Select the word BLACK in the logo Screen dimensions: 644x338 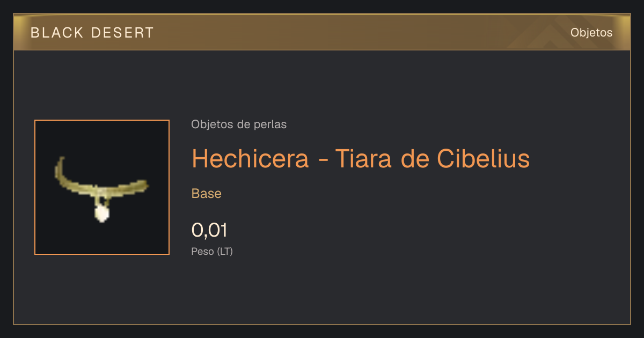coord(57,33)
